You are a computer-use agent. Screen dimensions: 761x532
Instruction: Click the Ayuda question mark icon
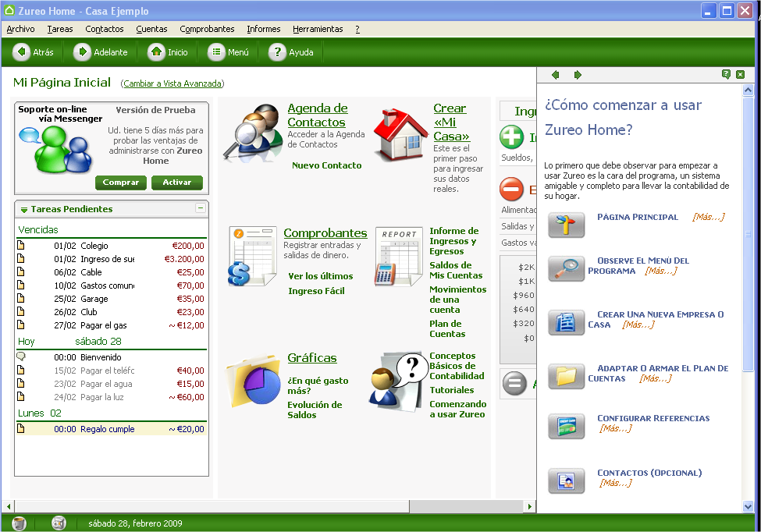click(277, 52)
